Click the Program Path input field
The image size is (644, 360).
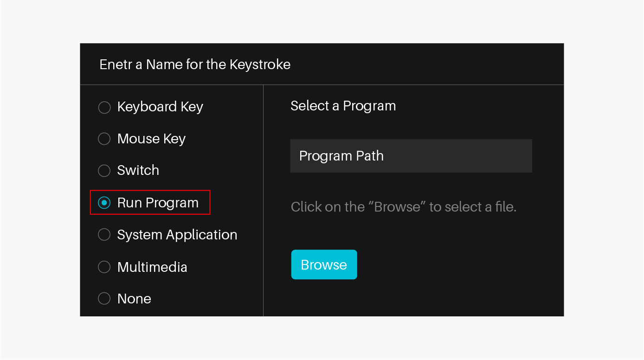coord(411,156)
